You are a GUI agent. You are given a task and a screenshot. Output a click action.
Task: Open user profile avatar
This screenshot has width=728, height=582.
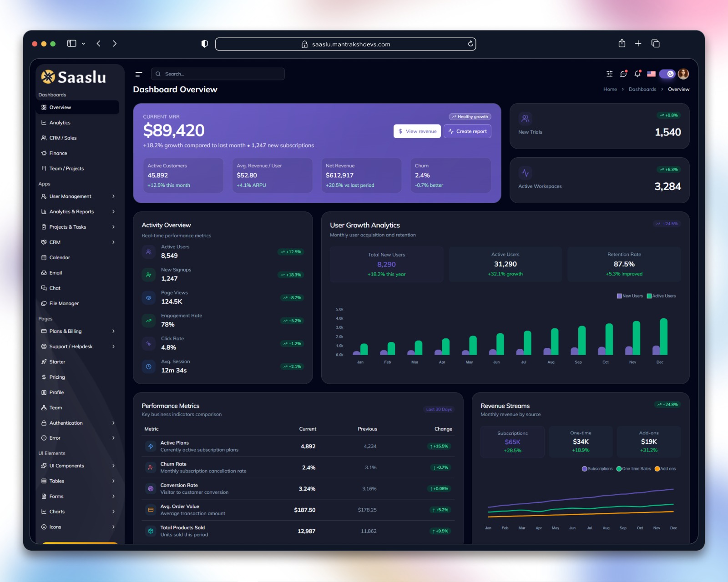pos(683,74)
